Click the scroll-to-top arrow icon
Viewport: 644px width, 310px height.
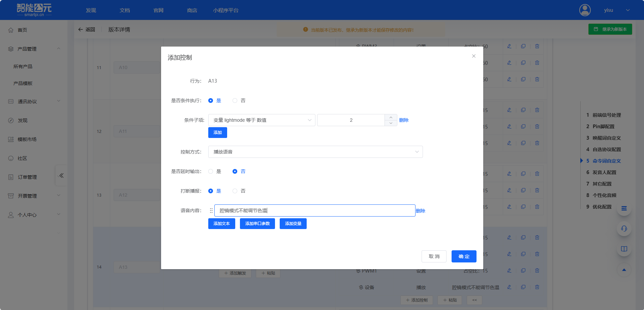[624, 270]
